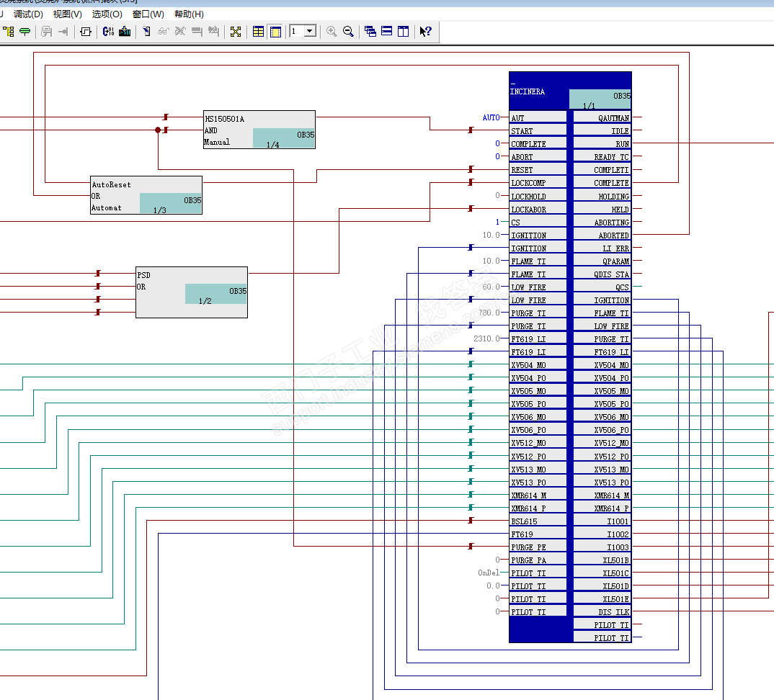Click the zoom out magnifier icon
The width and height of the screenshot is (774, 700).
coord(348,31)
